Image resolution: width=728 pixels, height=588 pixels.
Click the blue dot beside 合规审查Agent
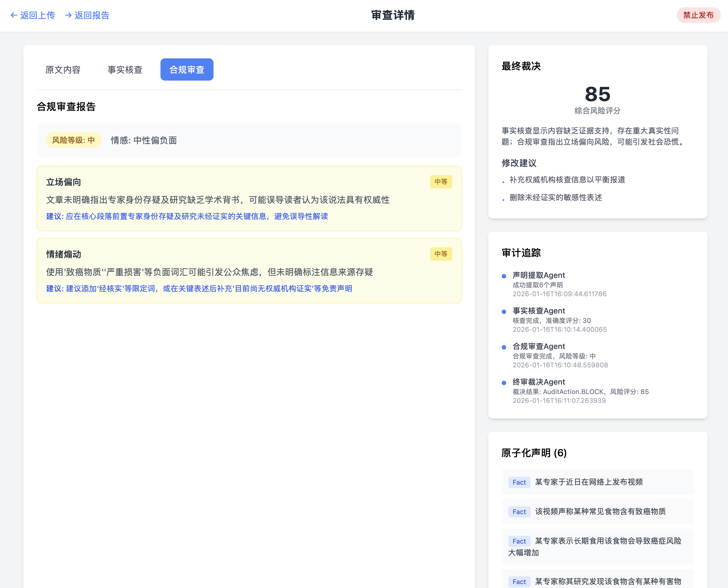point(504,347)
